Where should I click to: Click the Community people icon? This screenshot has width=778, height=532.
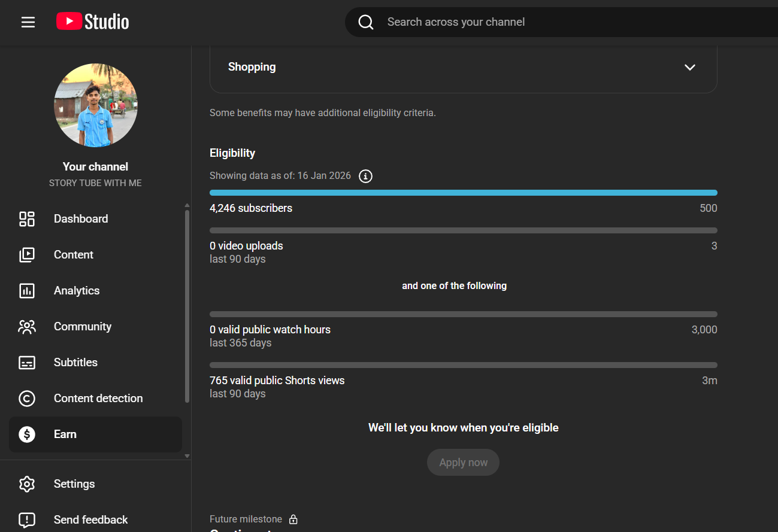[x=27, y=327]
